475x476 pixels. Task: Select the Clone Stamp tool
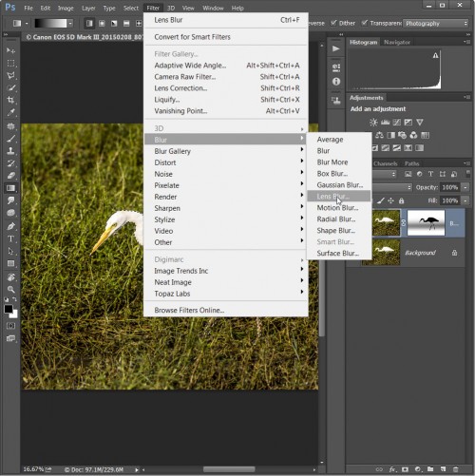pos(10,151)
